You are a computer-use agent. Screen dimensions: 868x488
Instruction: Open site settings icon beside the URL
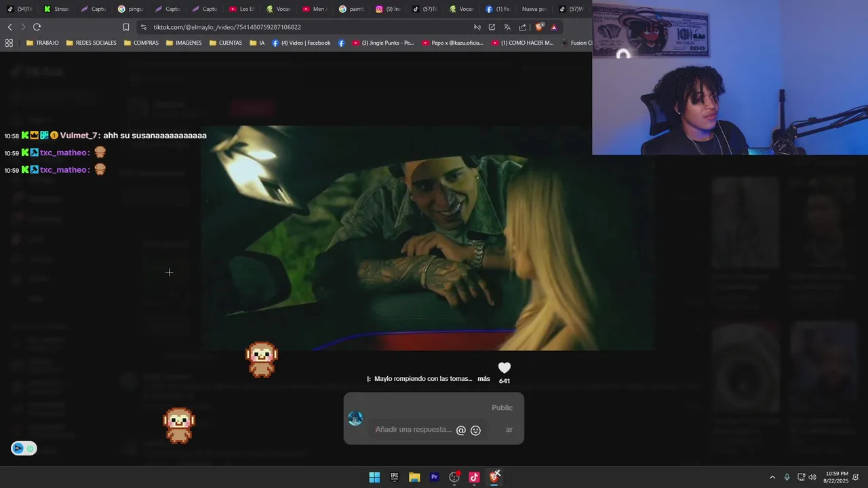143,27
